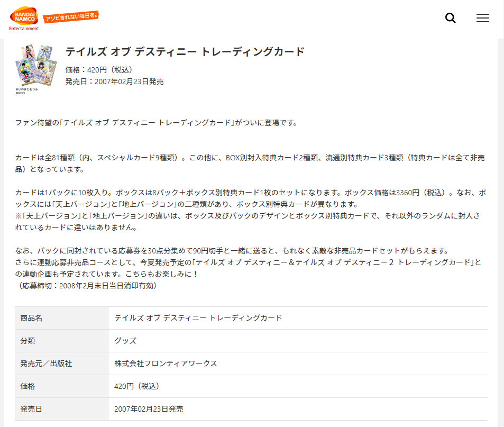Click the product name value in the table
The height and width of the screenshot is (427, 504).
click(x=198, y=318)
